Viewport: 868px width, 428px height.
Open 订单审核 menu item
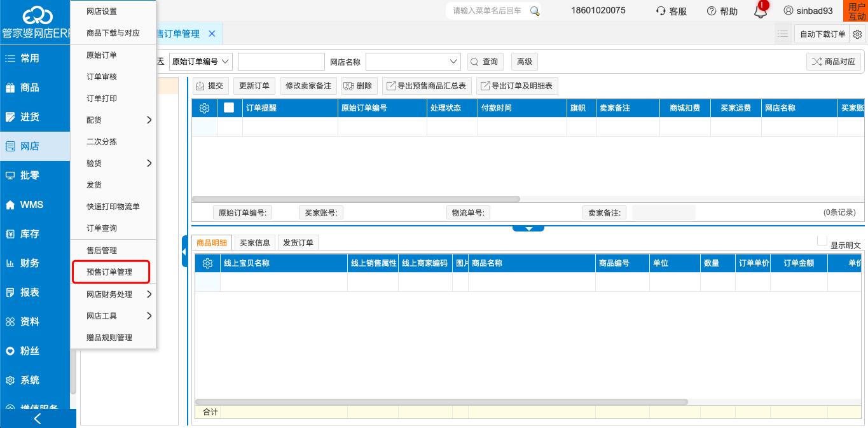(x=113, y=77)
